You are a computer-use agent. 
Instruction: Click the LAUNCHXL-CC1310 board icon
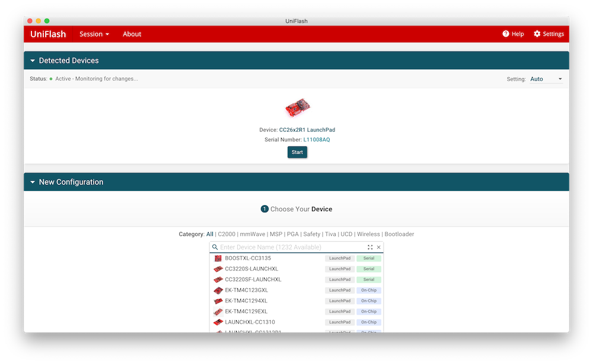pos(218,322)
